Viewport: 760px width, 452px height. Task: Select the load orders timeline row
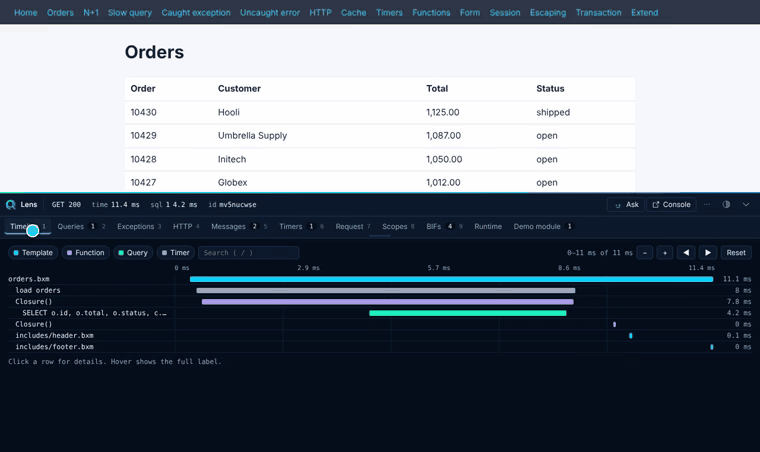(380, 290)
